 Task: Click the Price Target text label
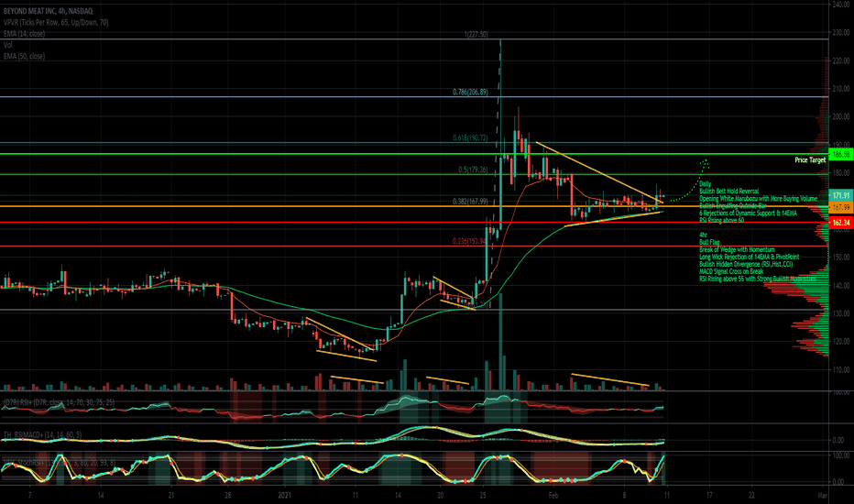[x=810, y=160]
